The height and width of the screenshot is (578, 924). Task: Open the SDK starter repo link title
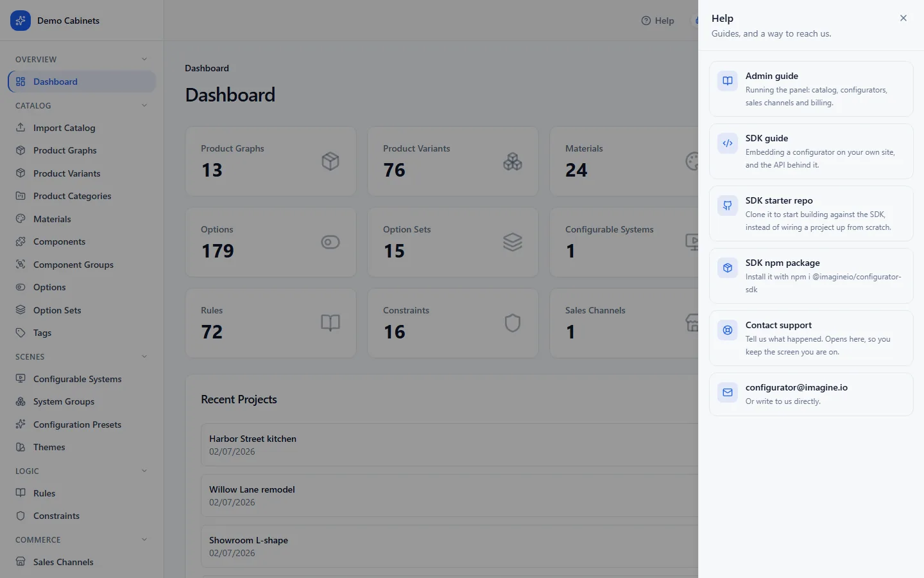coord(779,200)
